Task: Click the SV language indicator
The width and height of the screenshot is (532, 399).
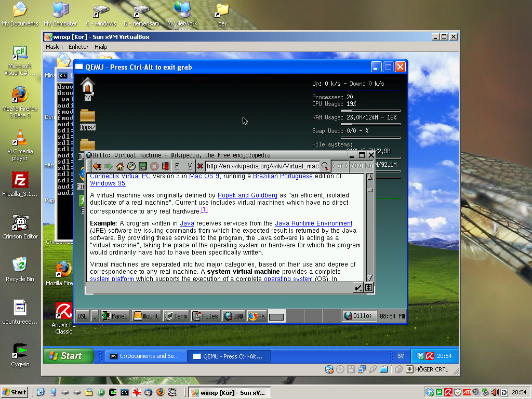Action: (x=401, y=356)
